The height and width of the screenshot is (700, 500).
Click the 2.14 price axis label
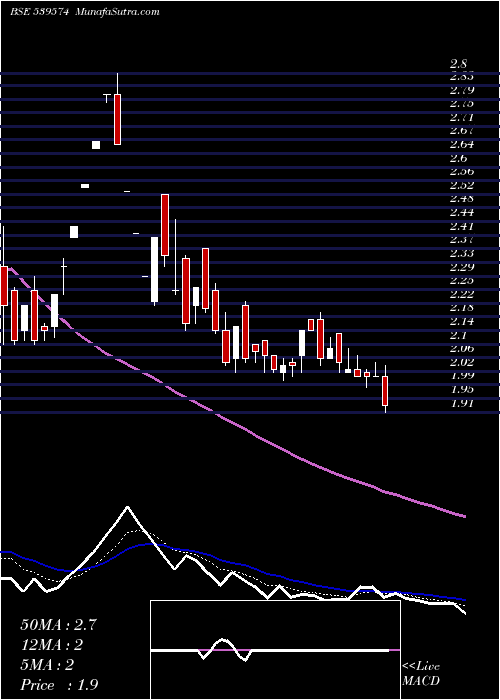coord(462,321)
